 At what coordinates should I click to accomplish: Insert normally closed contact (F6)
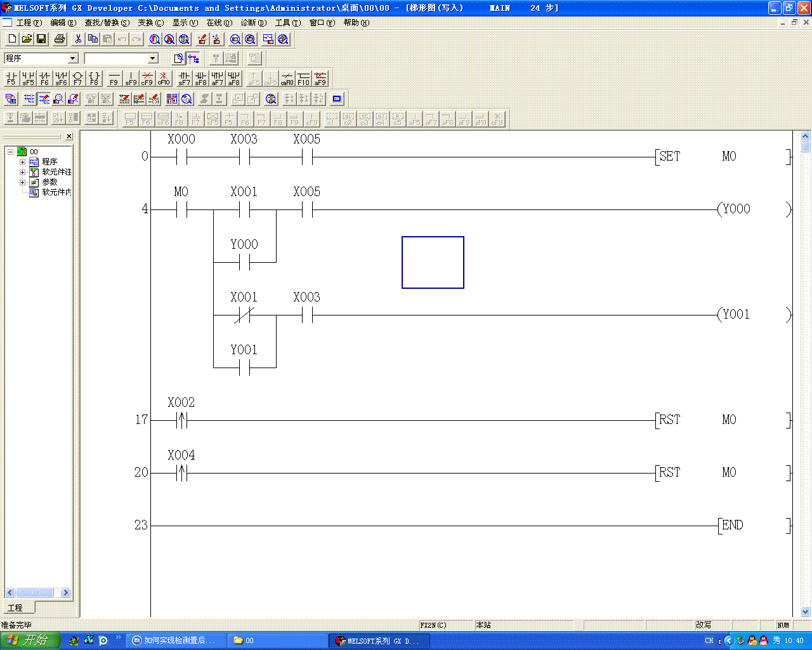[44, 78]
